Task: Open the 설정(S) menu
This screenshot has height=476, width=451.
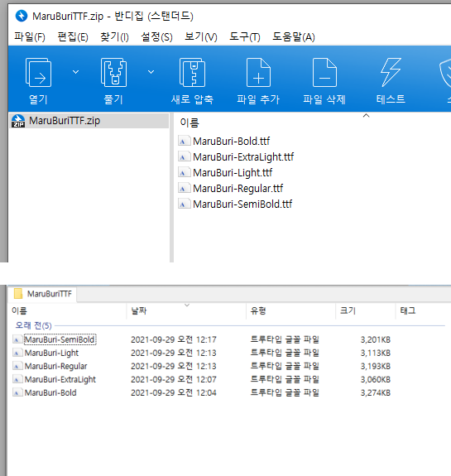Action: pyautogui.click(x=156, y=37)
